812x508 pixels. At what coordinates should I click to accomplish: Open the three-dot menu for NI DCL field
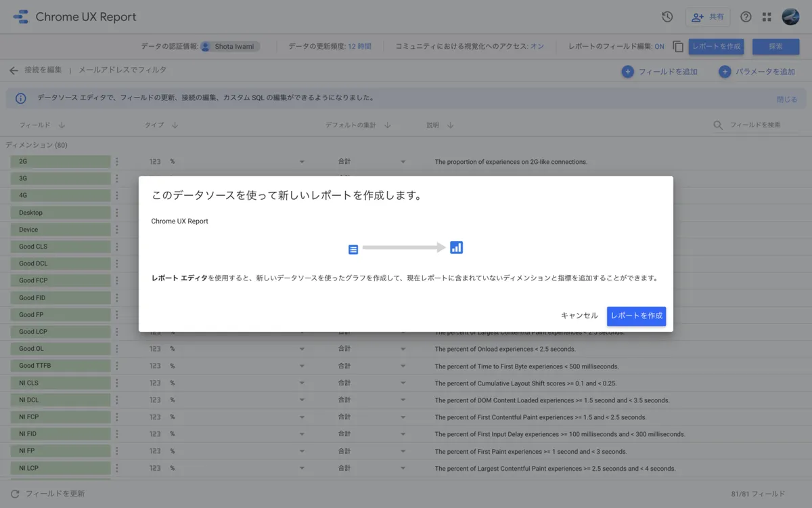coord(117,400)
